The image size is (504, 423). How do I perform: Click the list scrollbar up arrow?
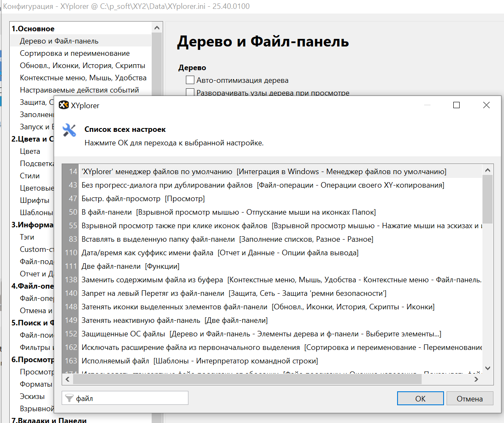tap(488, 170)
